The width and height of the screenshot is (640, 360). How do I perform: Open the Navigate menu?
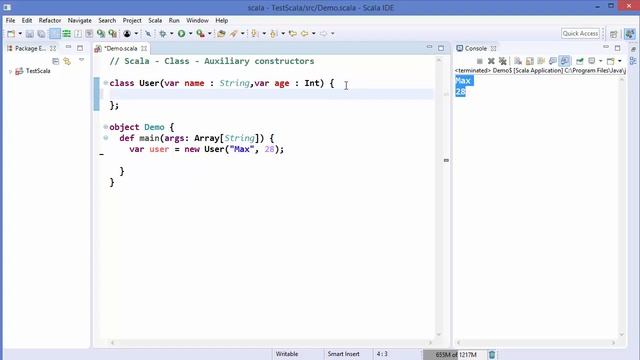(80, 20)
